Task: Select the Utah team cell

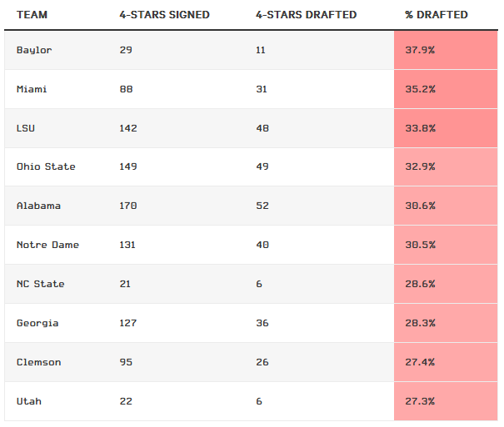Action: coord(28,401)
